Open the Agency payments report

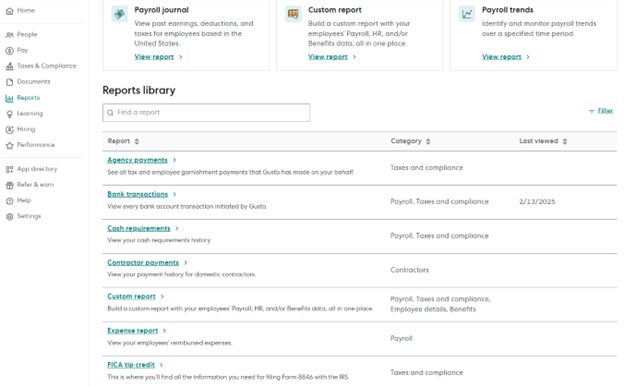pyautogui.click(x=137, y=160)
